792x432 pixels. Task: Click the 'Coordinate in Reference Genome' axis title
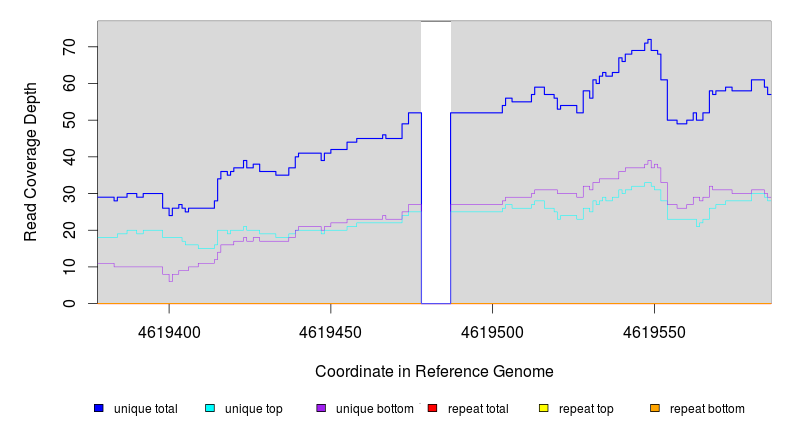pyautogui.click(x=434, y=371)
